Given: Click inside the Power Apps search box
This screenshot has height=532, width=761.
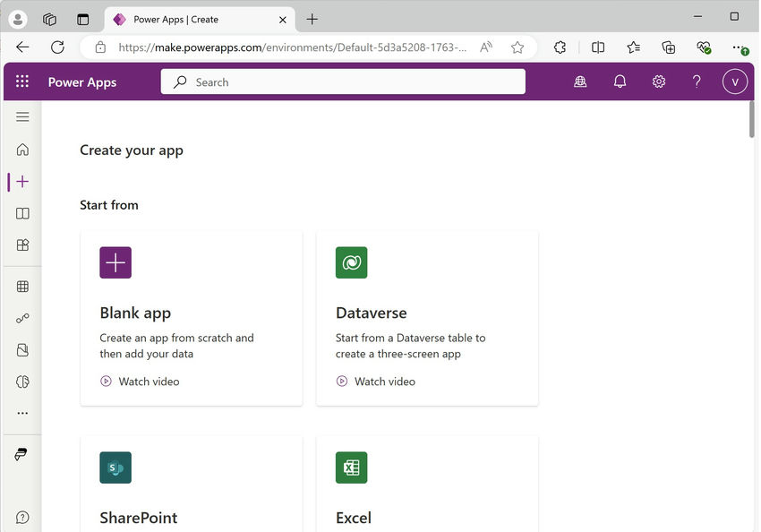Looking at the screenshot, I should [x=343, y=81].
